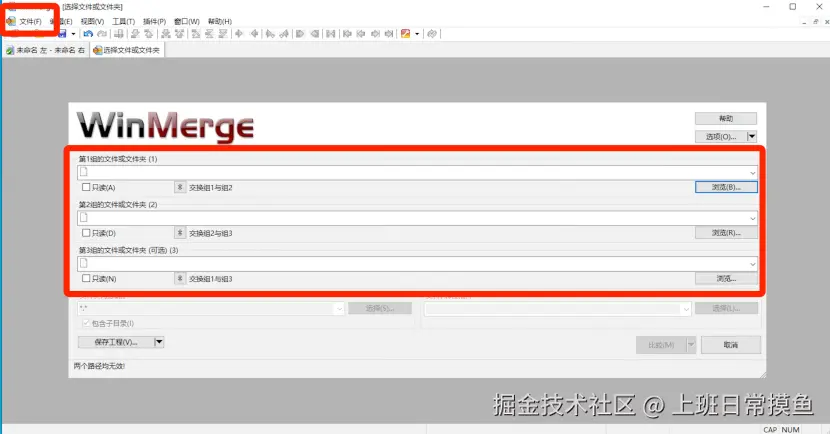Viewport: 830px width, 434px height.
Task: Open the 窗口(W) menu
Action: pos(187,22)
